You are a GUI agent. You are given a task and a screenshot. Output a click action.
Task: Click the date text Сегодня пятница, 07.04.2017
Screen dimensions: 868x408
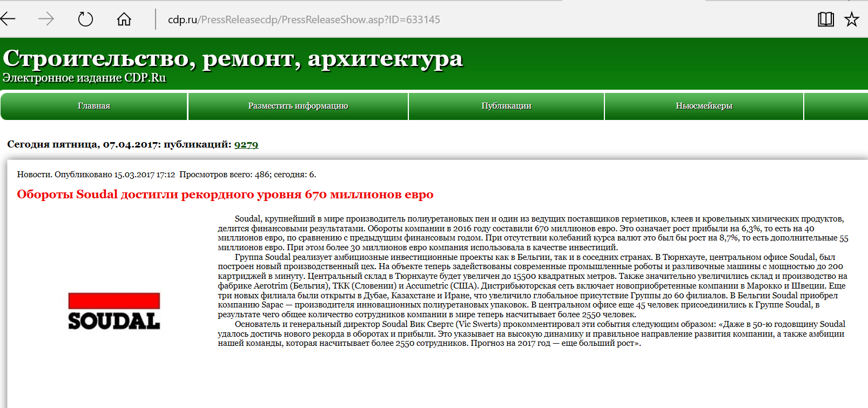[x=83, y=144]
